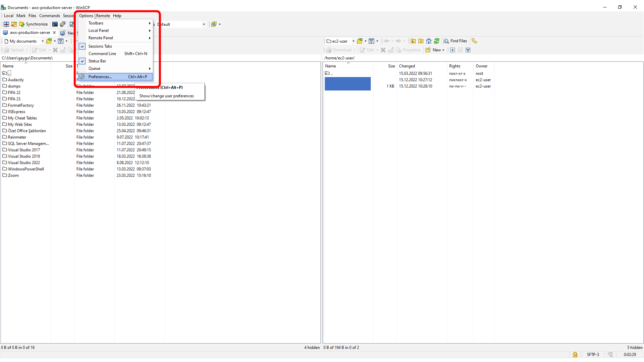Click the remote panel filter icon
Image resolution: width=644 pixels, height=362 pixels.
[x=371, y=41]
